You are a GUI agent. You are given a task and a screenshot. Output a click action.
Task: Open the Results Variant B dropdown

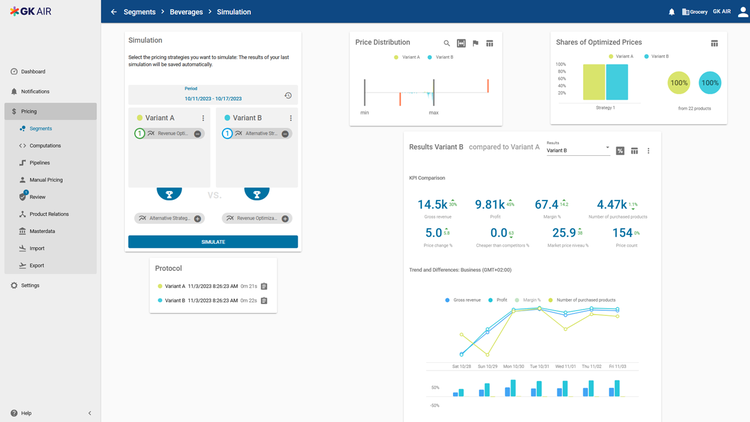(x=578, y=150)
